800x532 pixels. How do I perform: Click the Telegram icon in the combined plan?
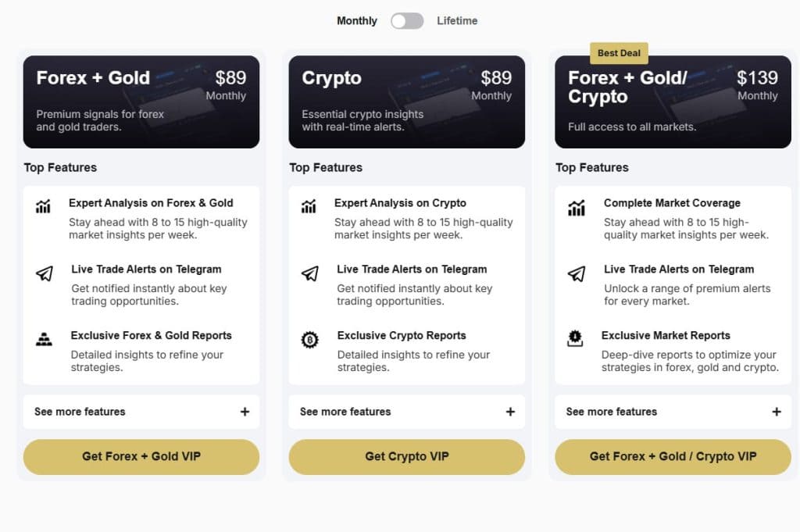click(577, 273)
